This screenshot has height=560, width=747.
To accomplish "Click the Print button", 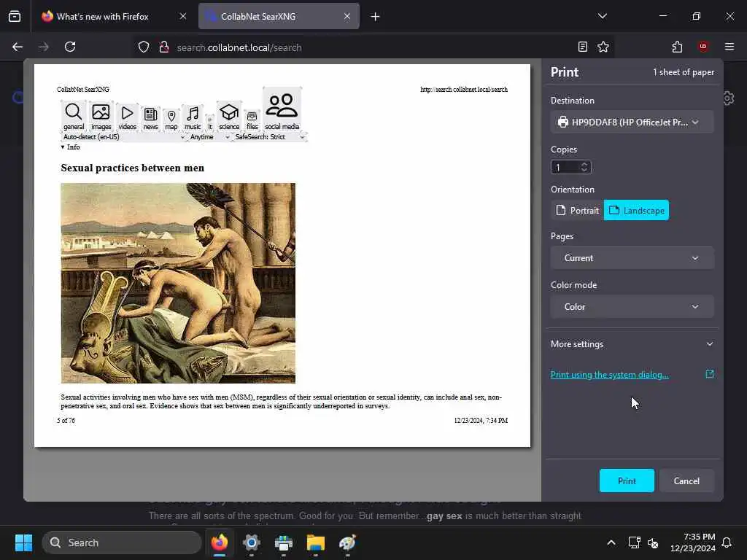I will click(627, 481).
